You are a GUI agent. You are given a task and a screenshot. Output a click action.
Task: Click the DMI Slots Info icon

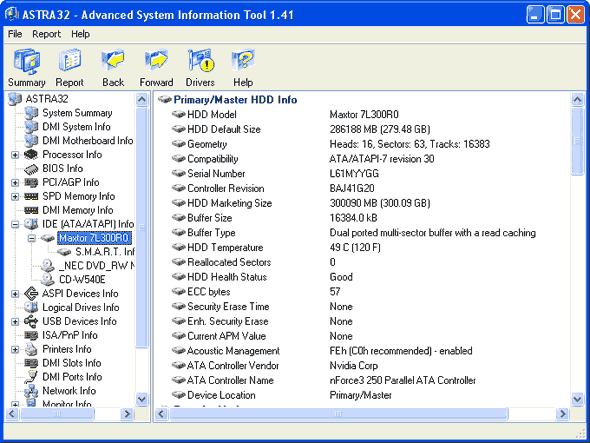pyautogui.click(x=31, y=363)
